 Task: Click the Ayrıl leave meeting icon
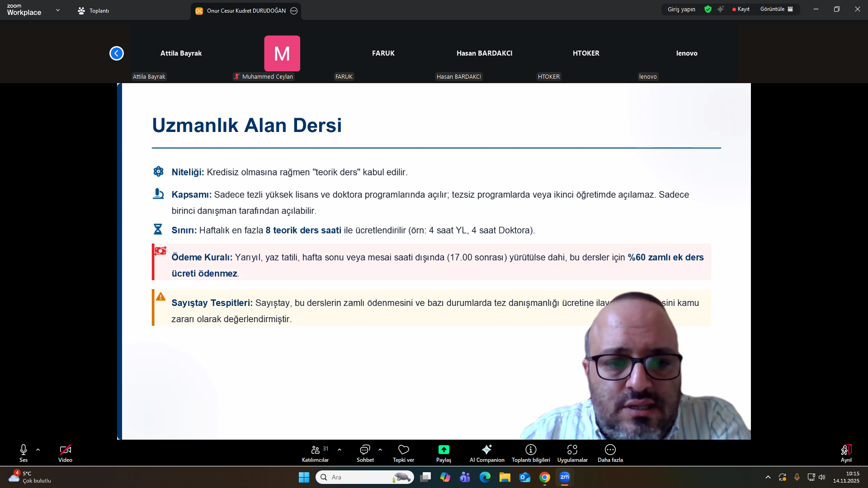tap(846, 450)
